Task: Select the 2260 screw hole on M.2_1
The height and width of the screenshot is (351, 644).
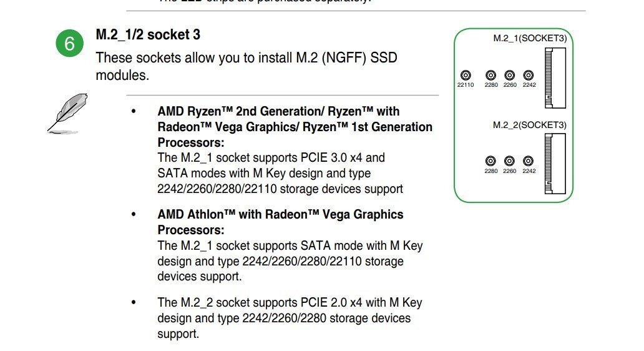Action: pyautogui.click(x=510, y=75)
